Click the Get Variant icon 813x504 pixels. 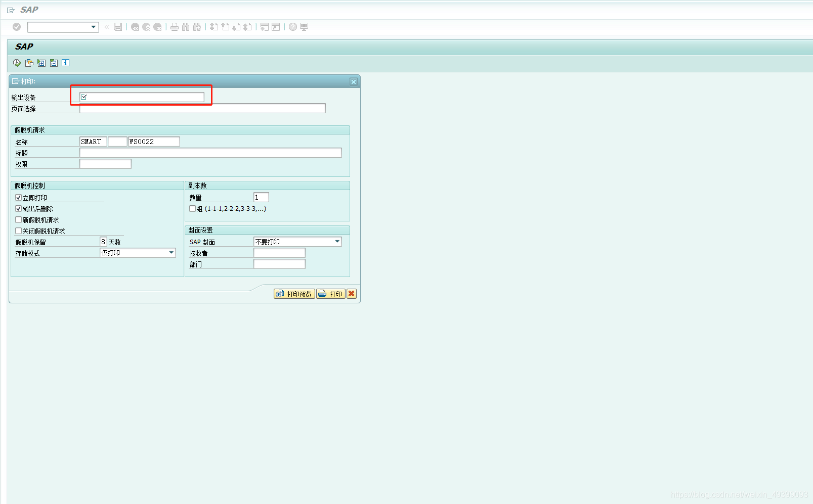click(29, 63)
